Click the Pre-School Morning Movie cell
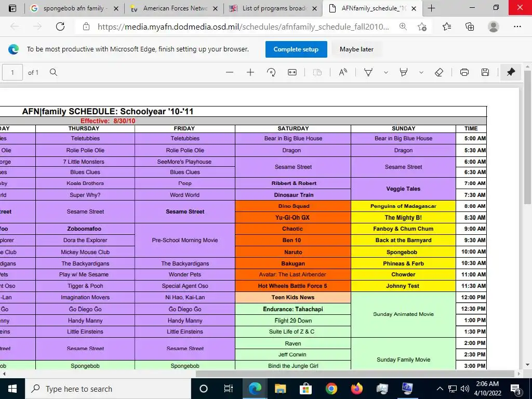 185,240
